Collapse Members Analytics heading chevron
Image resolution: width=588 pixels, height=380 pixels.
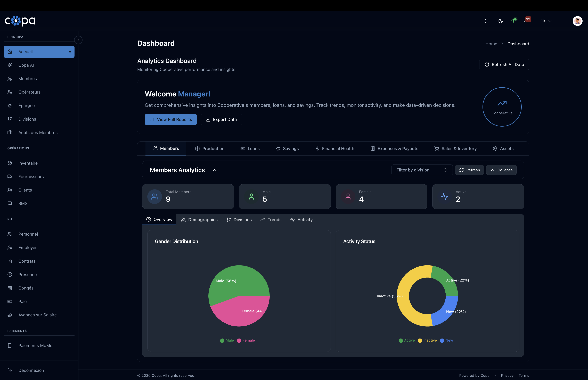pyautogui.click(x=214, y=170)
